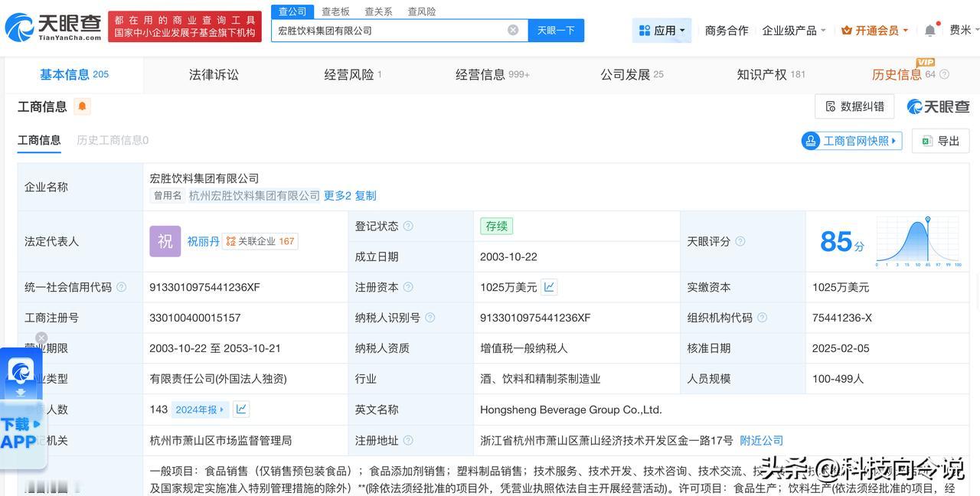Click the 祝 avatar of legal representative
The image size is (980, 496).
point(165,241)
